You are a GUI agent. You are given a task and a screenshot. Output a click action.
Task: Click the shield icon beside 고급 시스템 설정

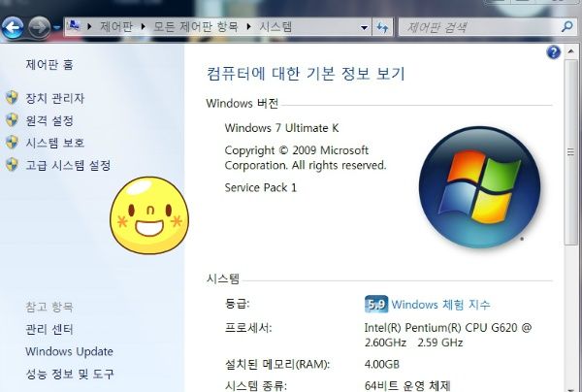(12, 164)
